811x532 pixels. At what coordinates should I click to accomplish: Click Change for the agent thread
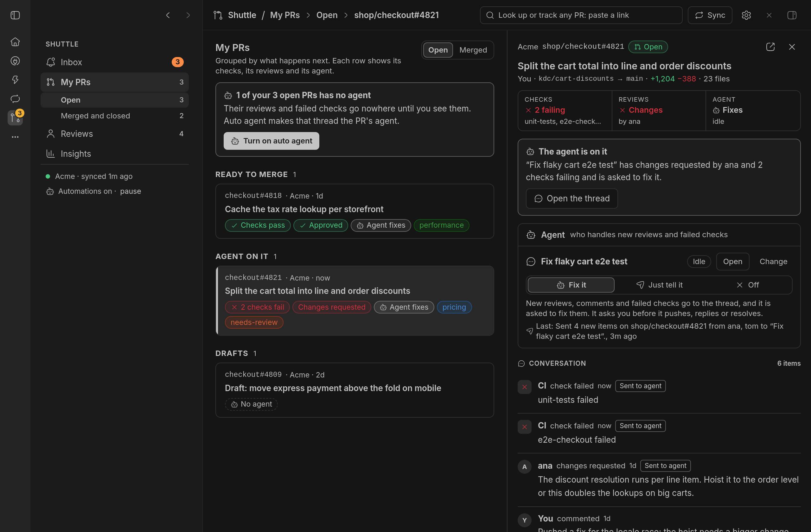pyautogui.click(x=773, y=261)
